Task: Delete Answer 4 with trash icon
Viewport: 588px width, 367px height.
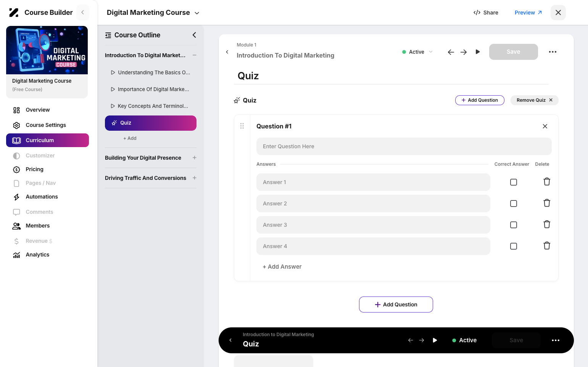Action: 547,246
